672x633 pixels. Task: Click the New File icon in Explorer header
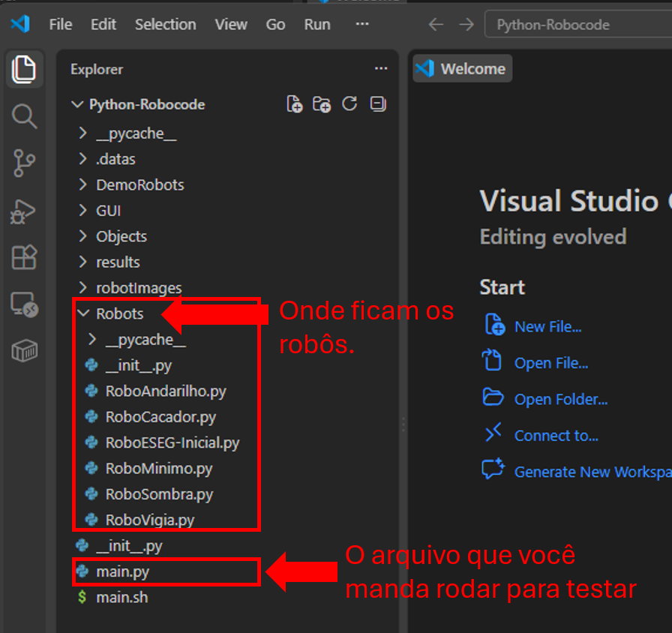click(294, 104)
